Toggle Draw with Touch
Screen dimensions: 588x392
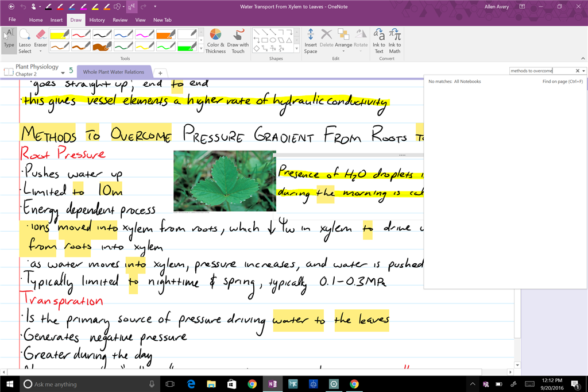click(x=238, y=41)
